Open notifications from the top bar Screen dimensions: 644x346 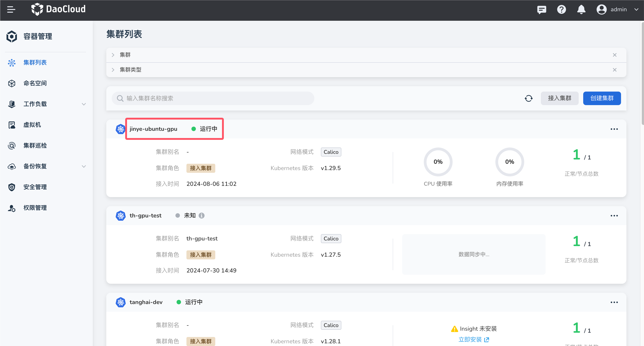(x=581, y=9)
